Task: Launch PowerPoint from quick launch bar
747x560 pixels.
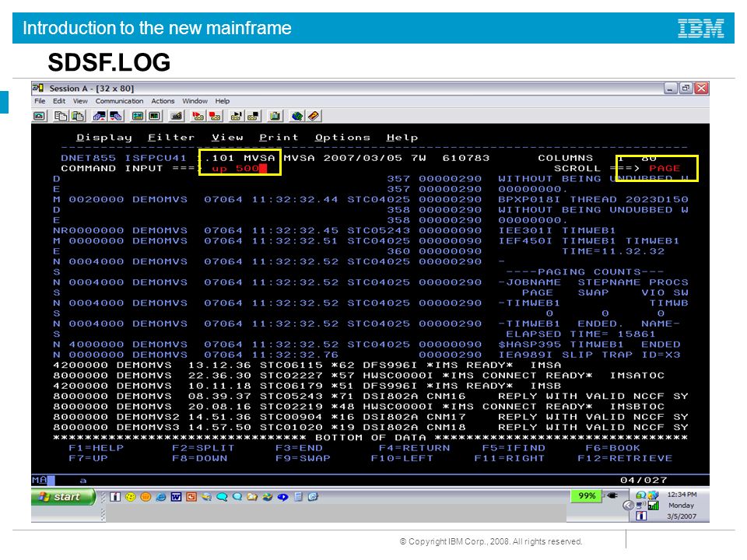Action: click(x=191, y=497)
